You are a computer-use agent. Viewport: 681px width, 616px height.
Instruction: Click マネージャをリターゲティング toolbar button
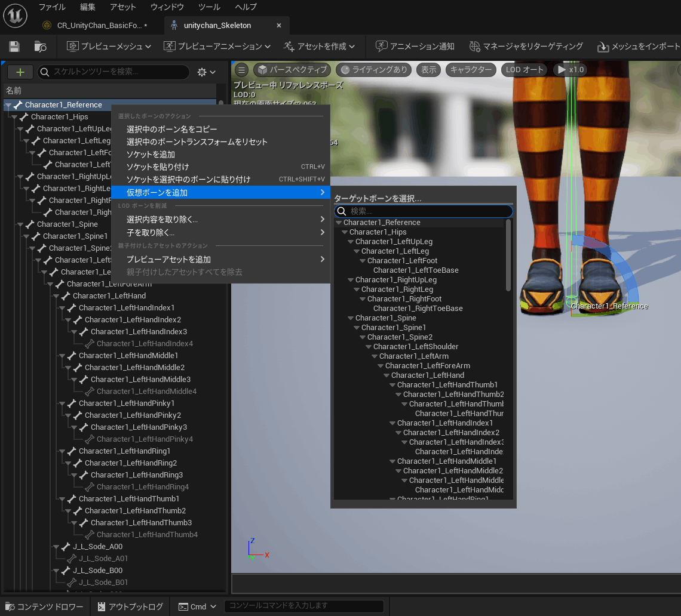point(526,47)
